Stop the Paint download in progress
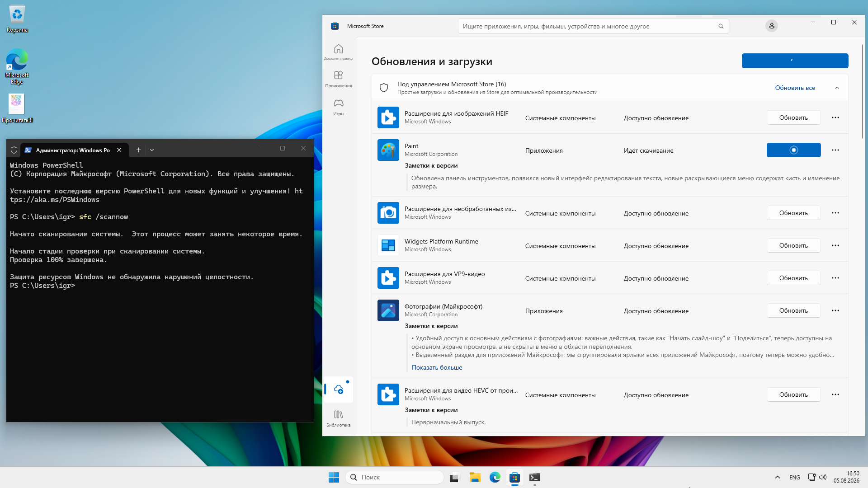This screenshot has width=868, height=488. [x=793, y=150]
